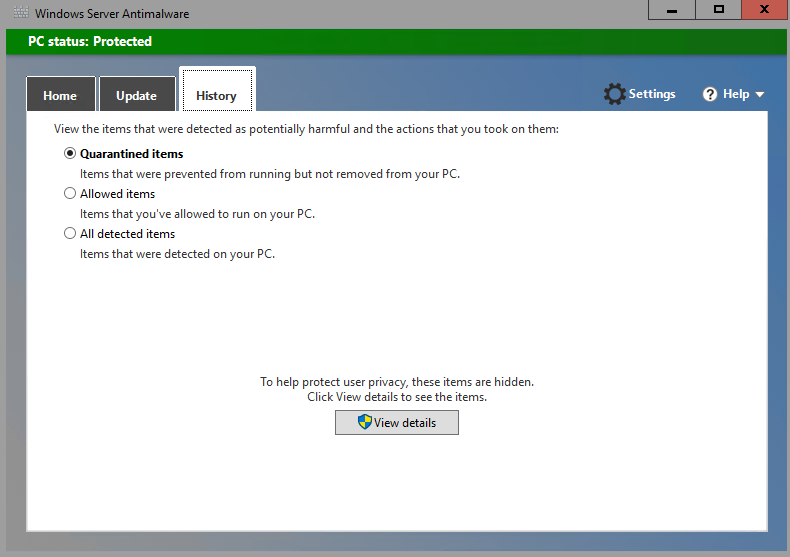Click the View details button
Image resolution: width=790 pixels, height=557 pixels.
[397, 422]
